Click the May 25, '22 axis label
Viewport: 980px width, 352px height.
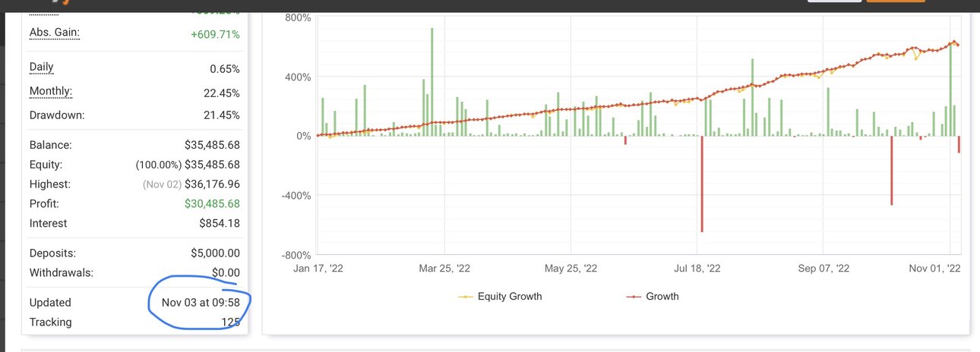point(571,269)
